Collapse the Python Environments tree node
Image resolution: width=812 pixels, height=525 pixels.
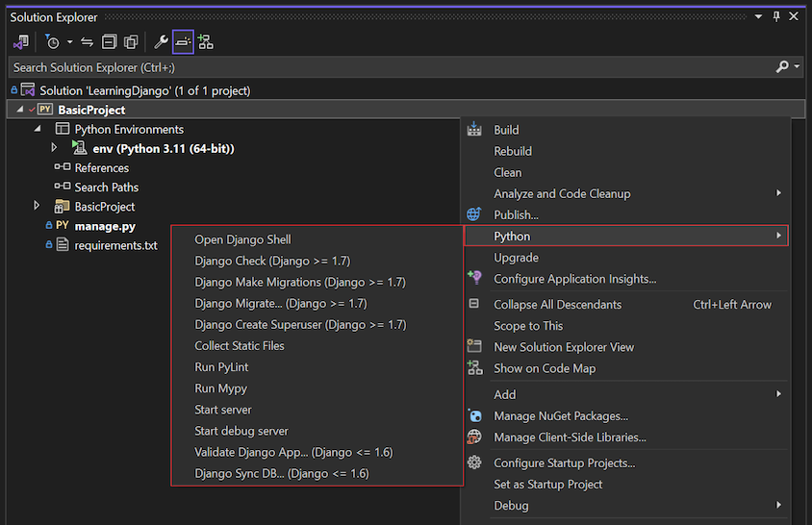(x=38, y=129)
